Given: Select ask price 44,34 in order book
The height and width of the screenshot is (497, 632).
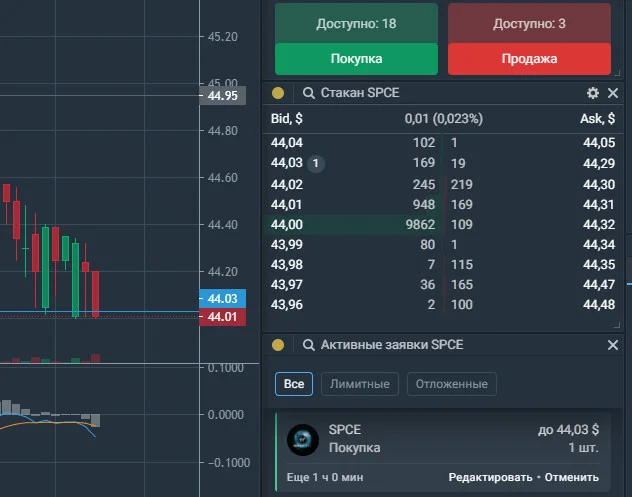Looking at the screenshot, I should (599, 245).
